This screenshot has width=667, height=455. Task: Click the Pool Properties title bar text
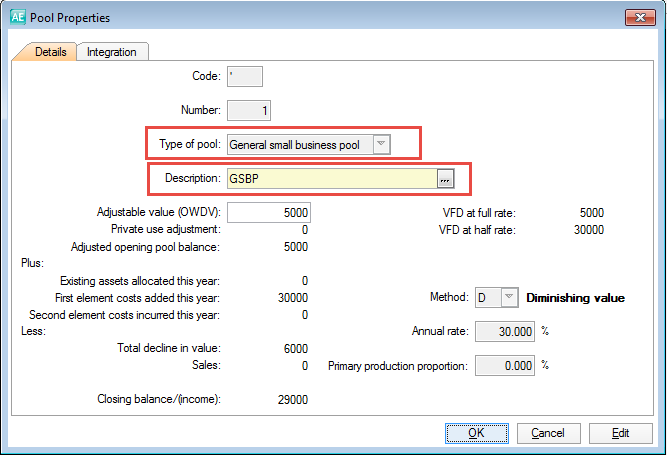point(70,18)
